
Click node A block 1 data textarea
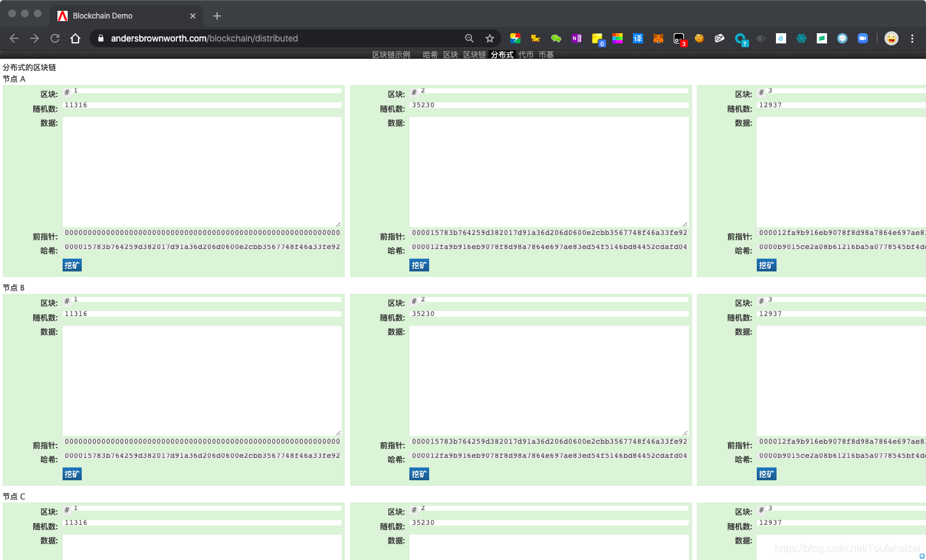point(202,172)
